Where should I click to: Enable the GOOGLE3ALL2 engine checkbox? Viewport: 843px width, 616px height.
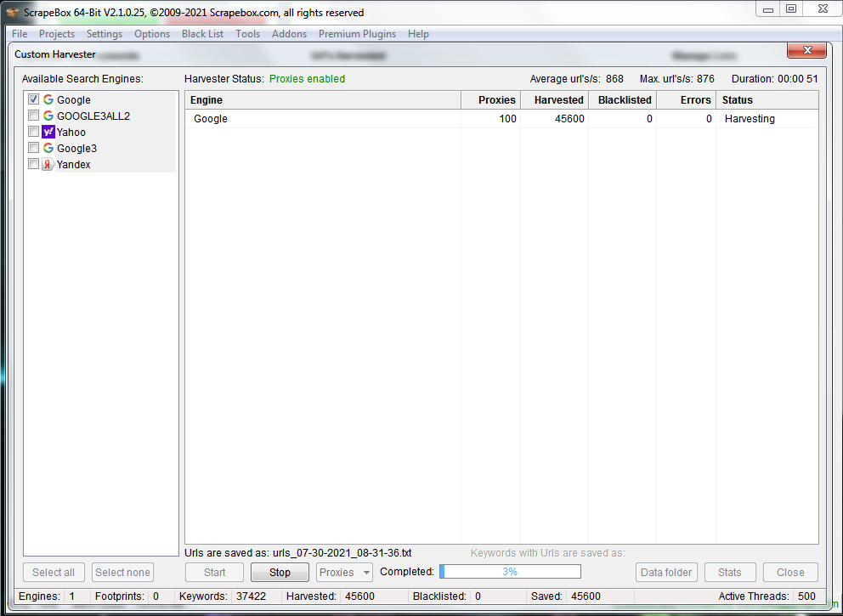33,116
